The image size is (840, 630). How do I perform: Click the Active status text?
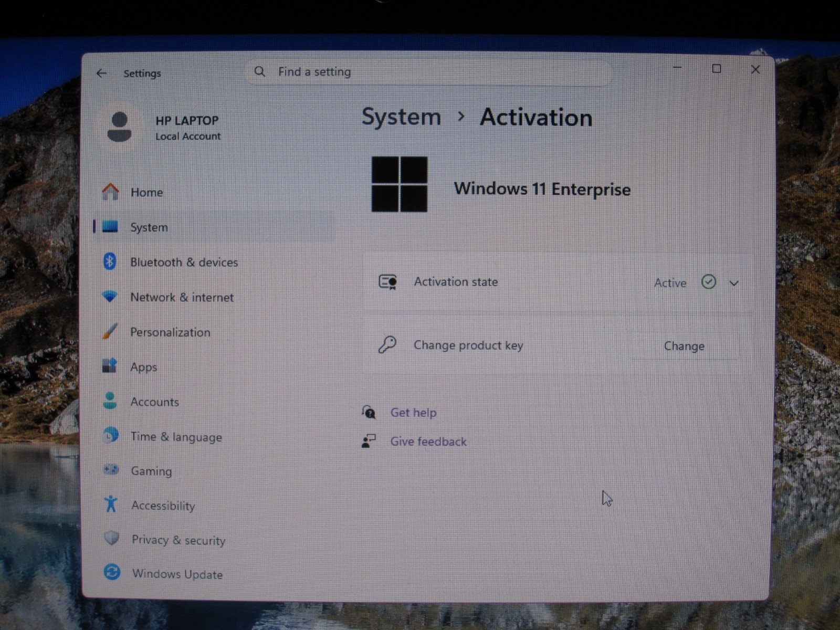[x=670, y=283]
